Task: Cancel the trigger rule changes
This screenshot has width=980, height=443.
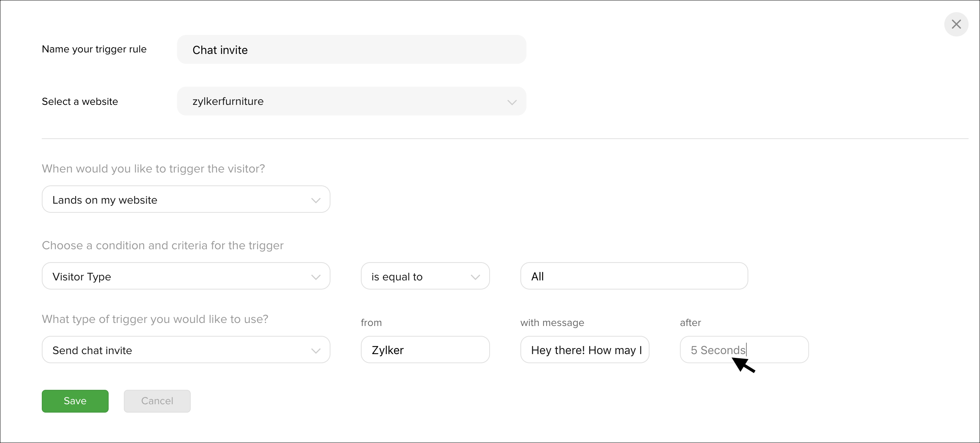Action: click(157, 401)
